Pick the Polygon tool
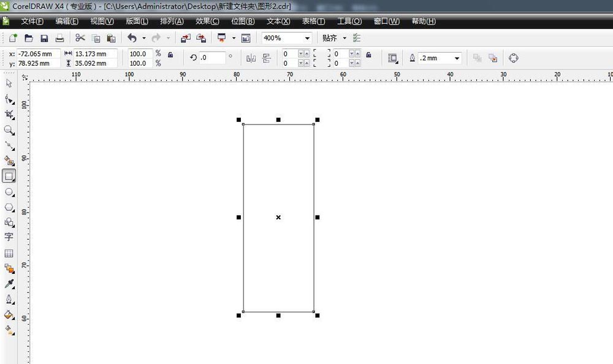Screen dimensions: 613x364 click(9, 207)
